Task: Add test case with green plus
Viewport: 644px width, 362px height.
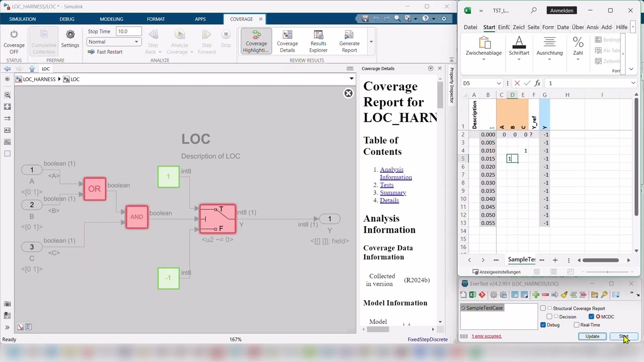Action: [x=536, y=295]
